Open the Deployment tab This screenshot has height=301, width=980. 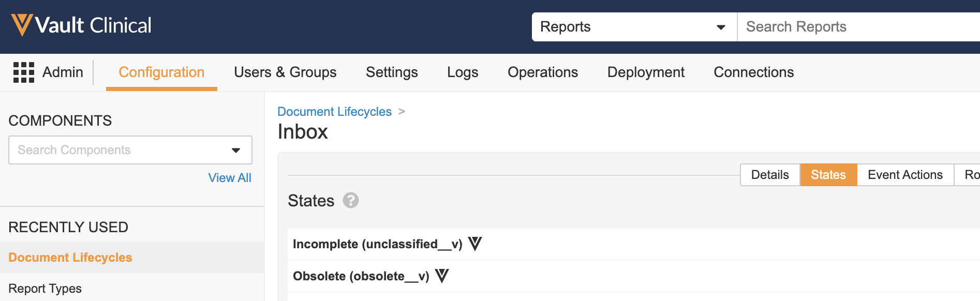(x=646, y=72)
